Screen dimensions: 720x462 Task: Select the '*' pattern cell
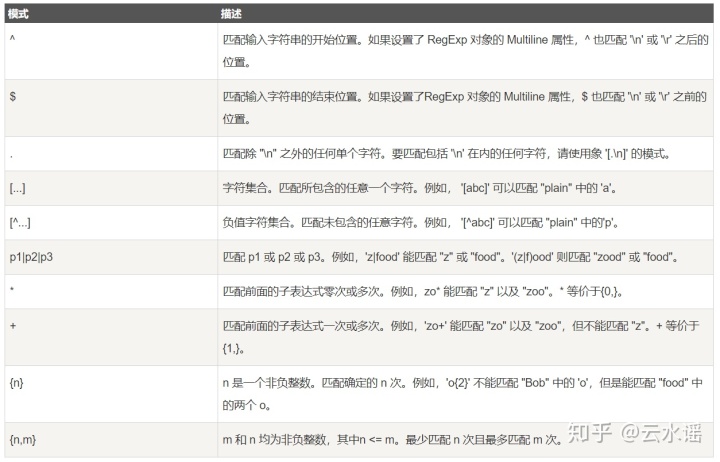(111, 292)
